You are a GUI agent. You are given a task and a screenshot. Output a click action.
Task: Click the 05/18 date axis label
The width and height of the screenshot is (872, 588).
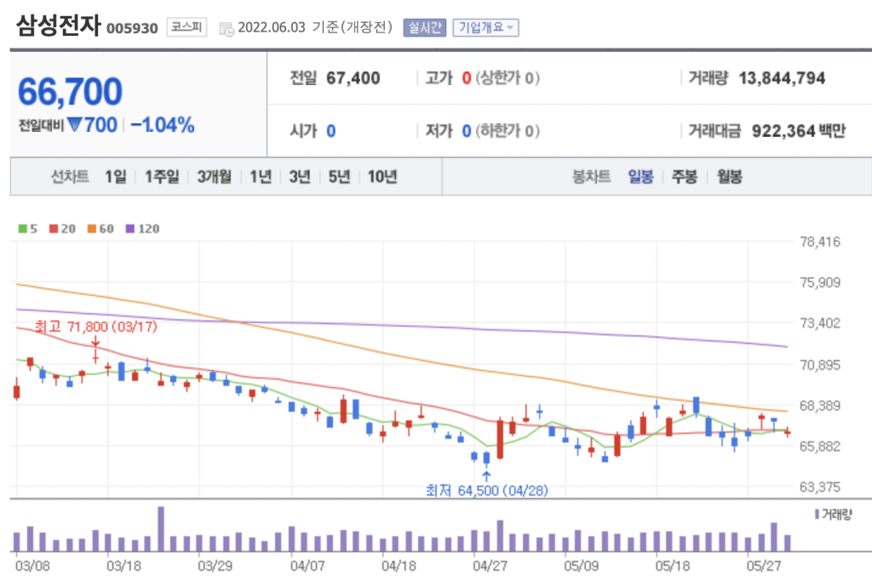pyautogui.click(x=673, y=566)
